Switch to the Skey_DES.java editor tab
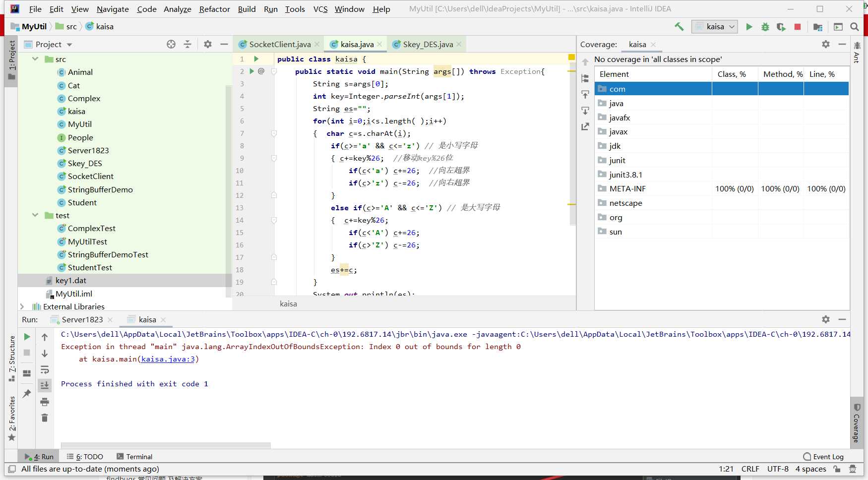868x480 pixels. (427, 44)
